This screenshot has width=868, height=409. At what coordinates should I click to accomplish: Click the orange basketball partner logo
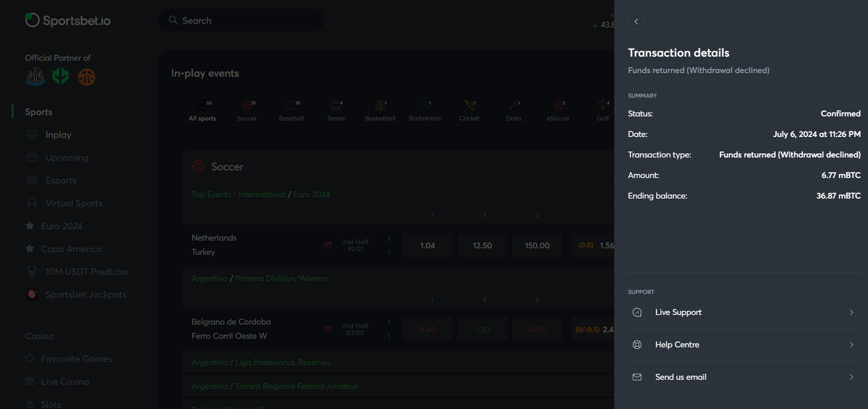[x=86, y=77]
